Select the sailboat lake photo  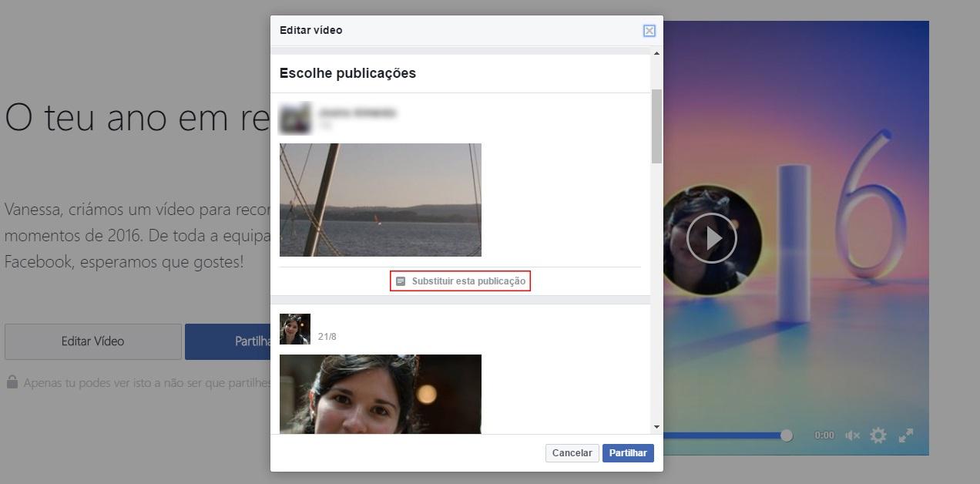pos(380,200)
